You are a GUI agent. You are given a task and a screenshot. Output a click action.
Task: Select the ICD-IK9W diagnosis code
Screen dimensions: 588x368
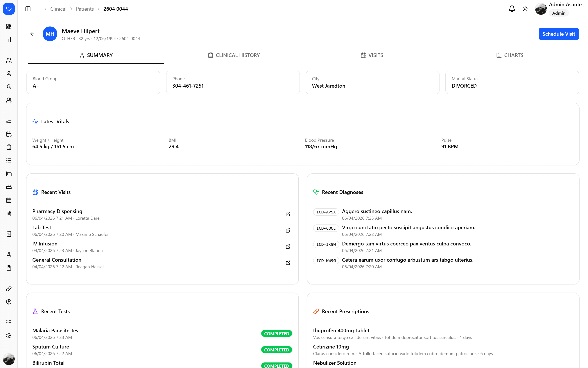[326, 244]
